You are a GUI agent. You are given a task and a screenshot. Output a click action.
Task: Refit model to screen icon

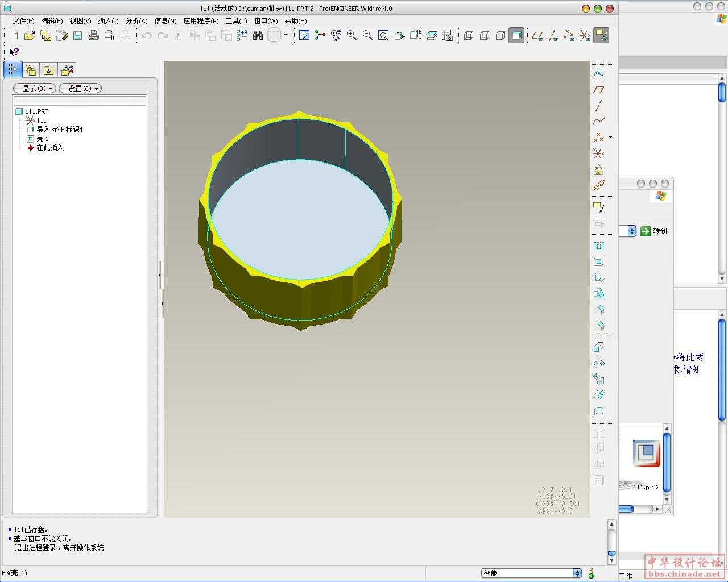pos(384,35)
